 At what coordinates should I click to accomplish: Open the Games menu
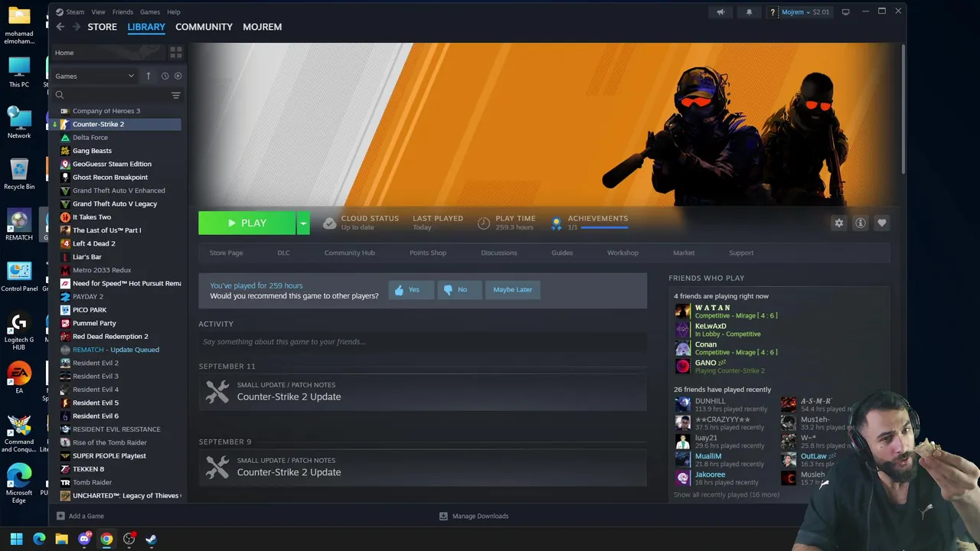point(150,12)
